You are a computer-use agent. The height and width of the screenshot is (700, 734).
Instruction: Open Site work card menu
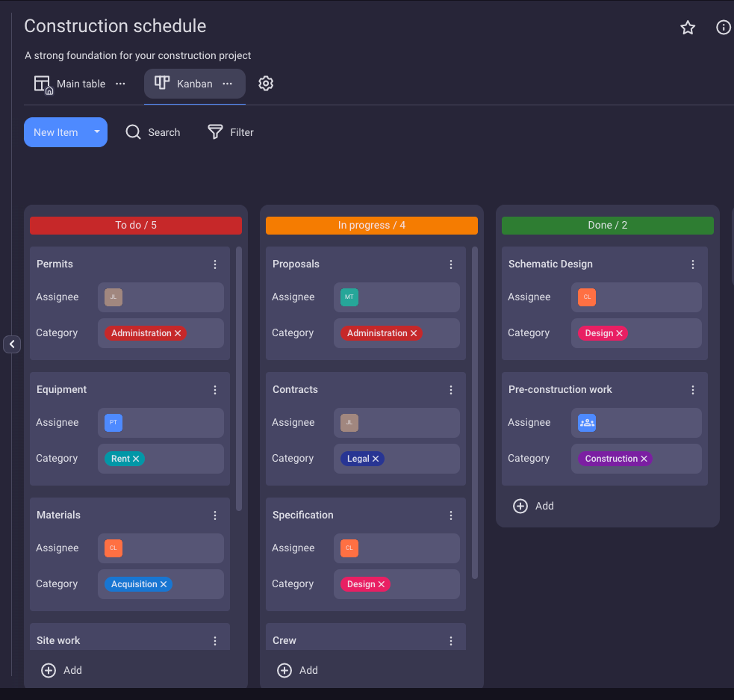pos(215,641)
